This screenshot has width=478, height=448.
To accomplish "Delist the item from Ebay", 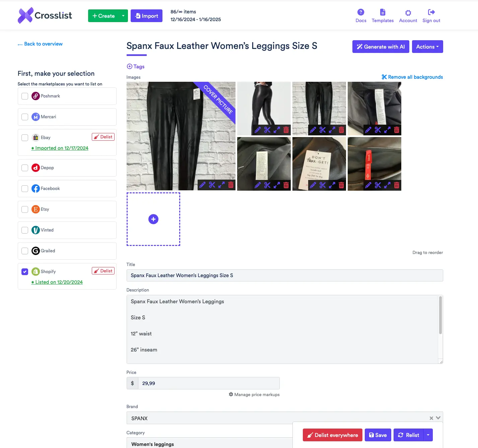I will 103,137.
